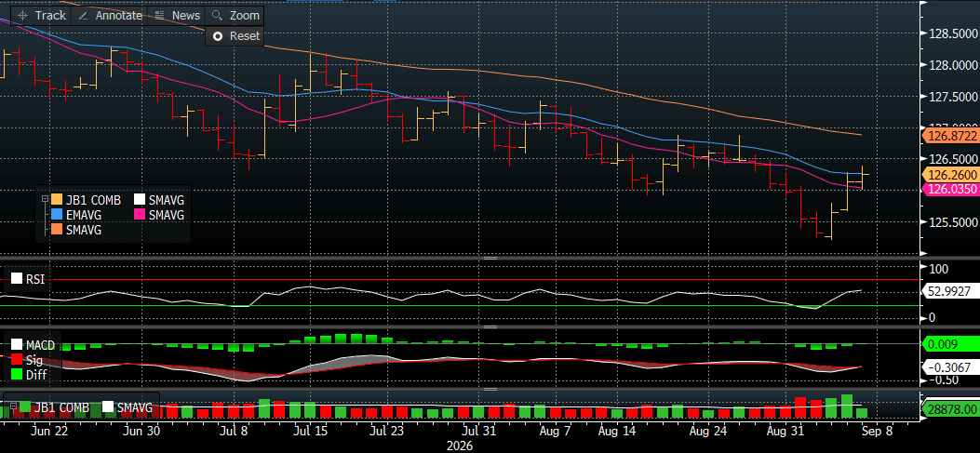Image resolution: width=980 pixels, height=453 pixels.
Task: Select the Reset radio option
Action: coord(235,36)
